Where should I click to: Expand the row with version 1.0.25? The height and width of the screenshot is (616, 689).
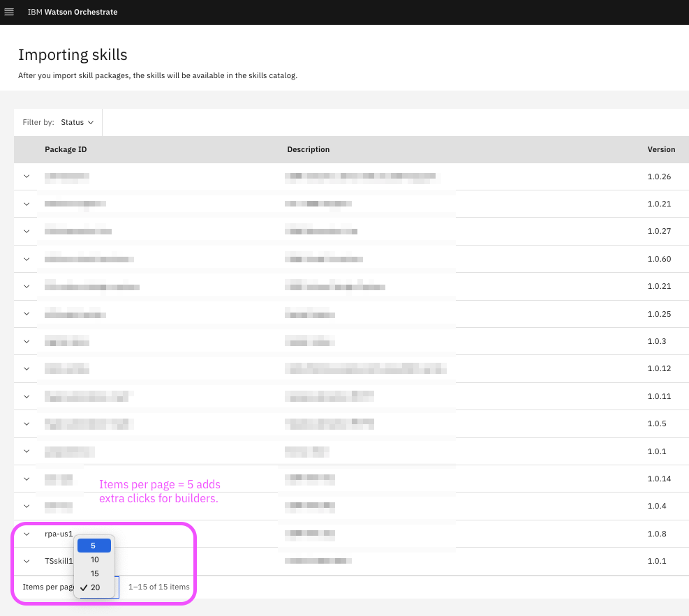click(x=27, y=314)
